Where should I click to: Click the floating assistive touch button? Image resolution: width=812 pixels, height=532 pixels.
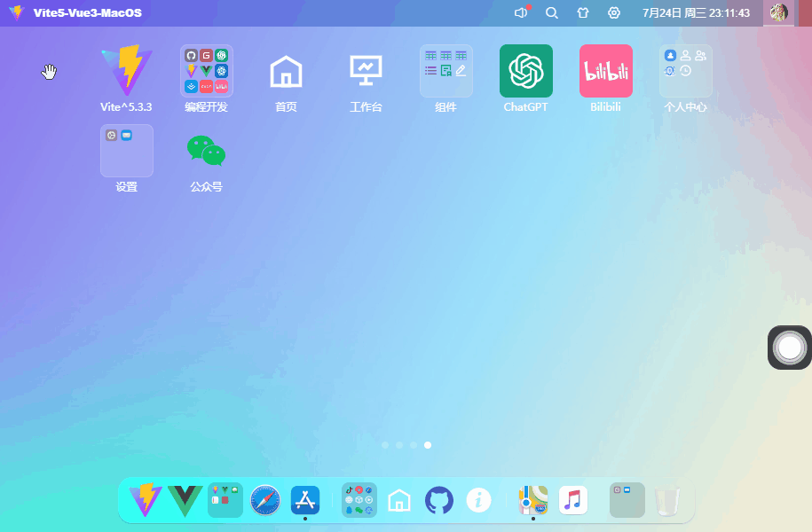[x=789, y=348]
